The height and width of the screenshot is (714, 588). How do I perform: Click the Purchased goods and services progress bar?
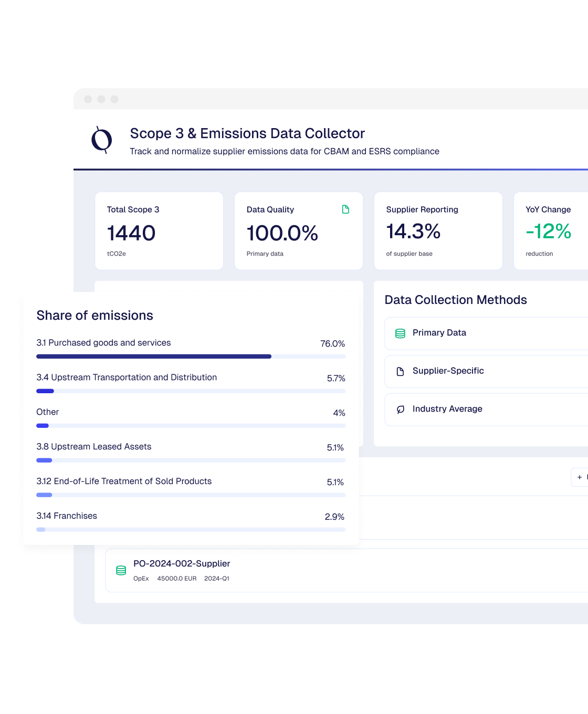coord(191,356)
